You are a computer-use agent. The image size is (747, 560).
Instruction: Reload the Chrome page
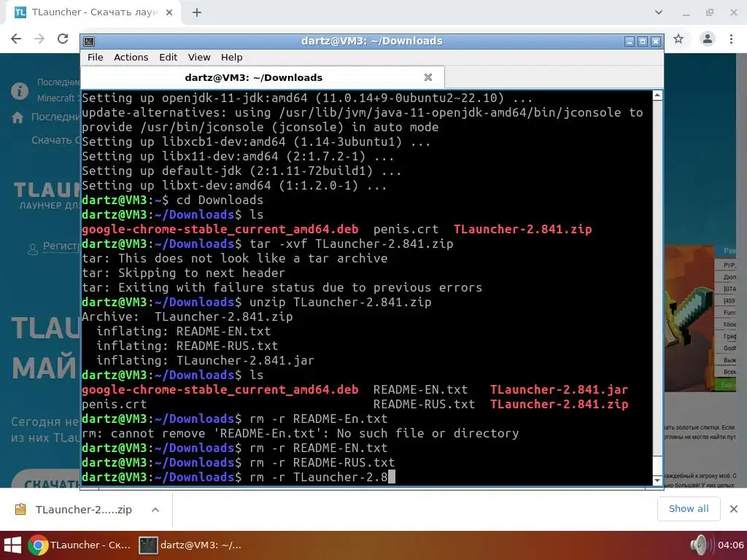click(x=63, y=39)
